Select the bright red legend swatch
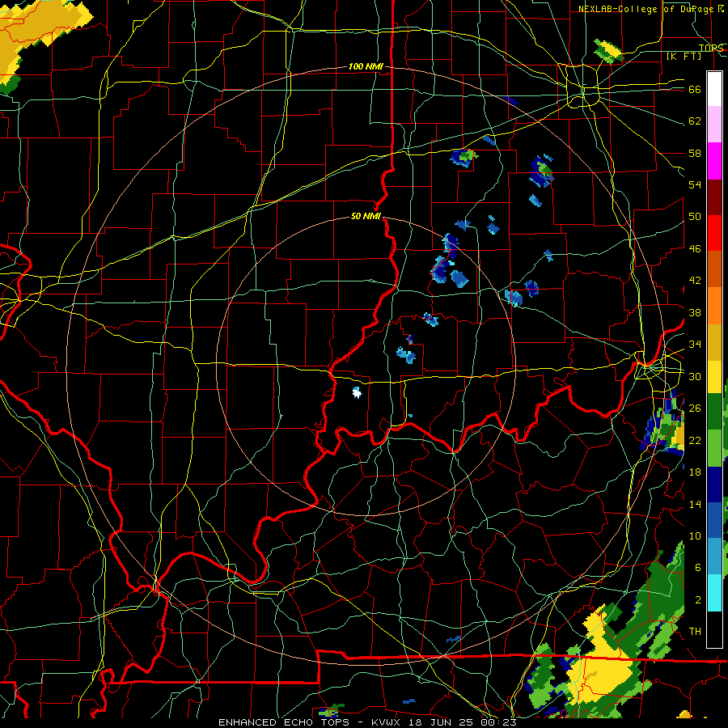The image size is (728, 728). tap(714, 233)
